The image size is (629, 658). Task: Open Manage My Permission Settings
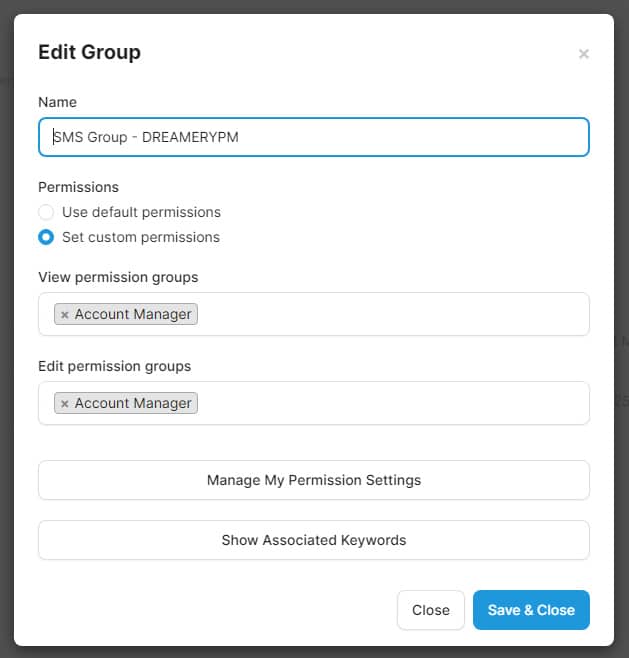[313, 480]
